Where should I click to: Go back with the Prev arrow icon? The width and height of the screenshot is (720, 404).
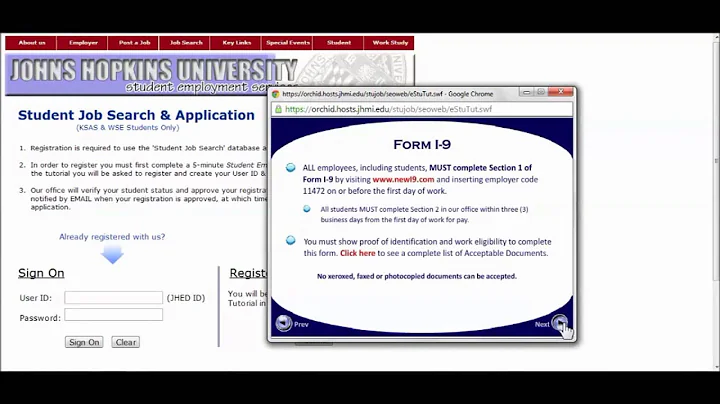[x=284, y=324]
